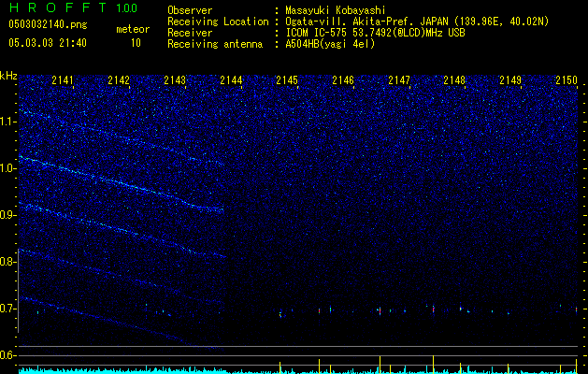Click the 2147 time axis label
588x374 pixels.
tap(399, 80)
